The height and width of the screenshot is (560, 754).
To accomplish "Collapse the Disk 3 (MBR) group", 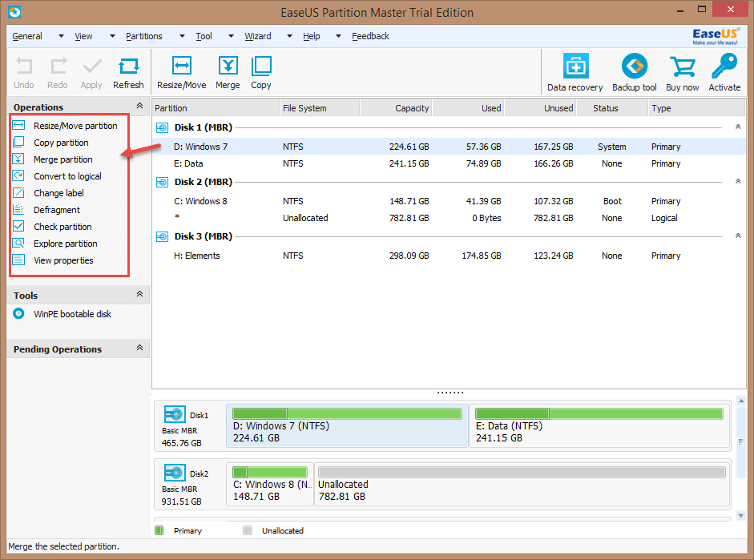I will (738, 236).
